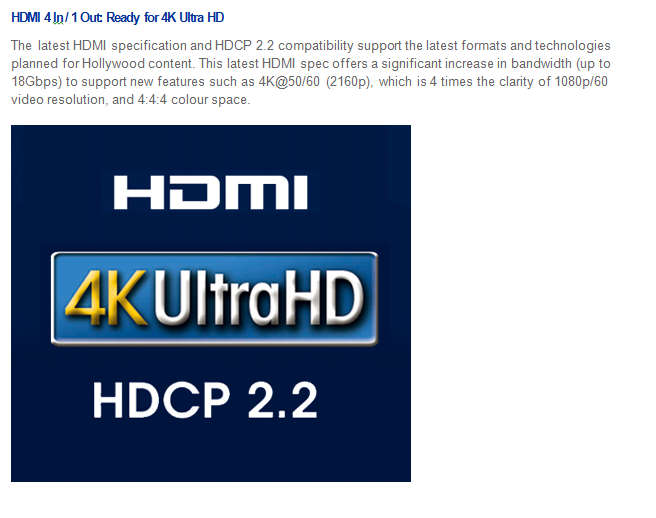Click 1080p/60 in the paragraph
The width and height of the screenshot is (656, 518).
tap(581, 81)
